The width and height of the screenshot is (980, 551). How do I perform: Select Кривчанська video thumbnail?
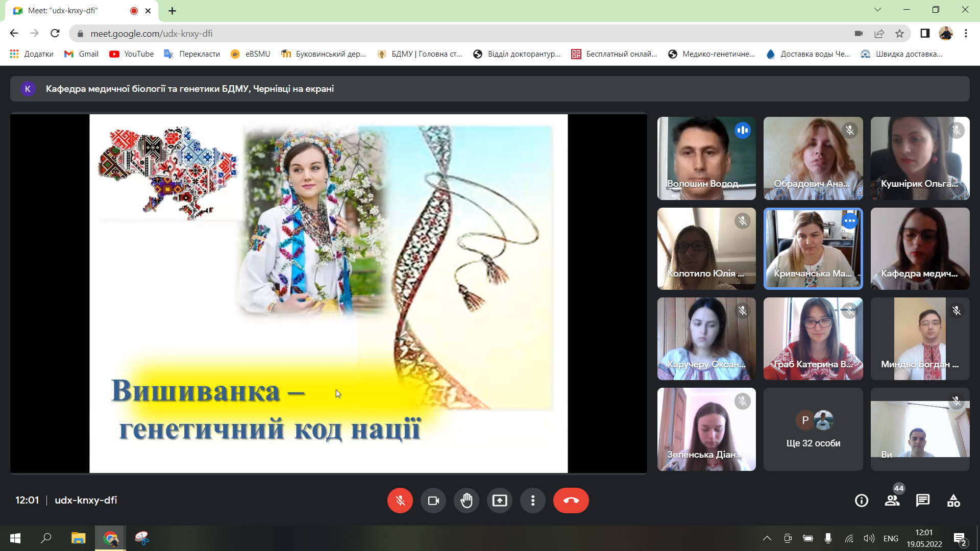(x=813, y=248)
